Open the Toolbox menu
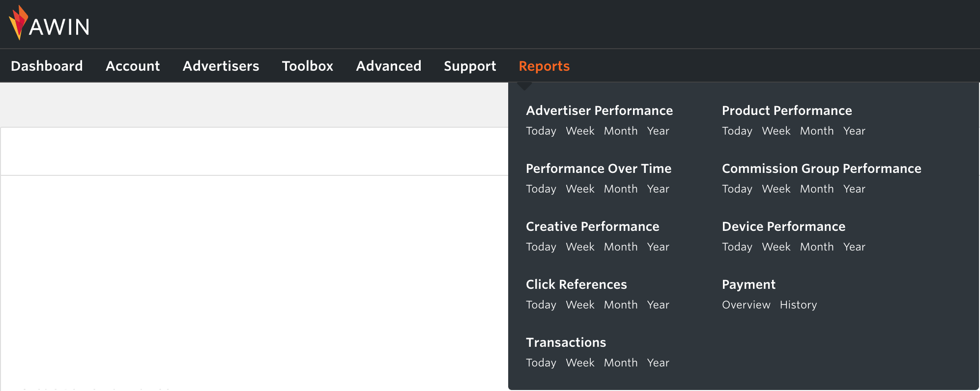Image resolution: width=980 pixels, height=391 pixels. (x=308, y=66)
